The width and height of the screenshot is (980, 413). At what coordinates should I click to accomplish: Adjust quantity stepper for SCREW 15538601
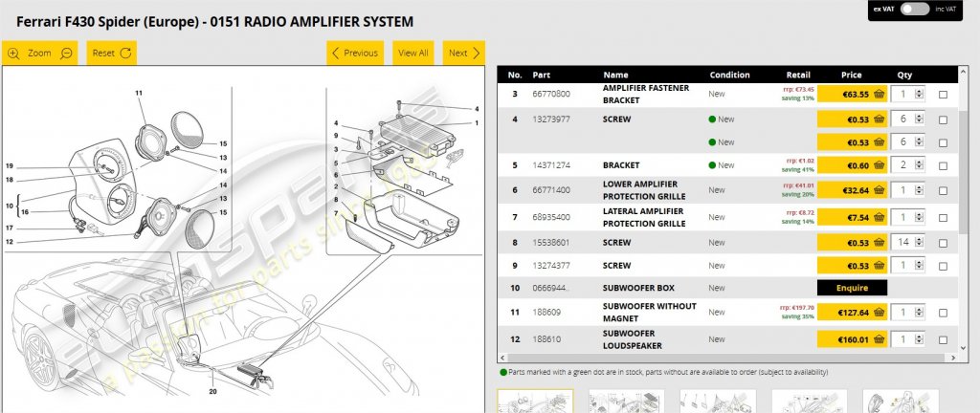(919, 243)
